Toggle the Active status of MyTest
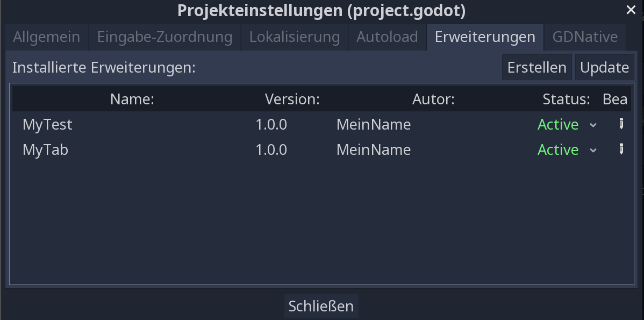This screenshot has height=320, width=644. (558, 124)
